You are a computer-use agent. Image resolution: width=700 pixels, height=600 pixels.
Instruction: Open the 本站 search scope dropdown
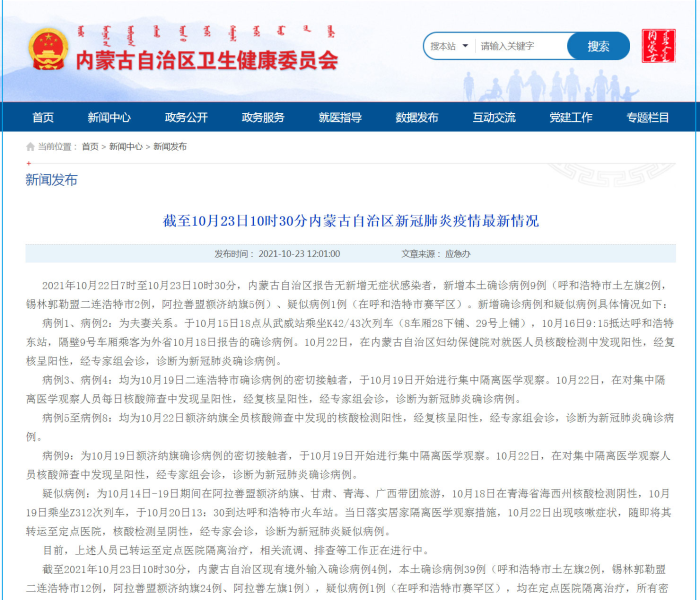(x=447, y=46)
